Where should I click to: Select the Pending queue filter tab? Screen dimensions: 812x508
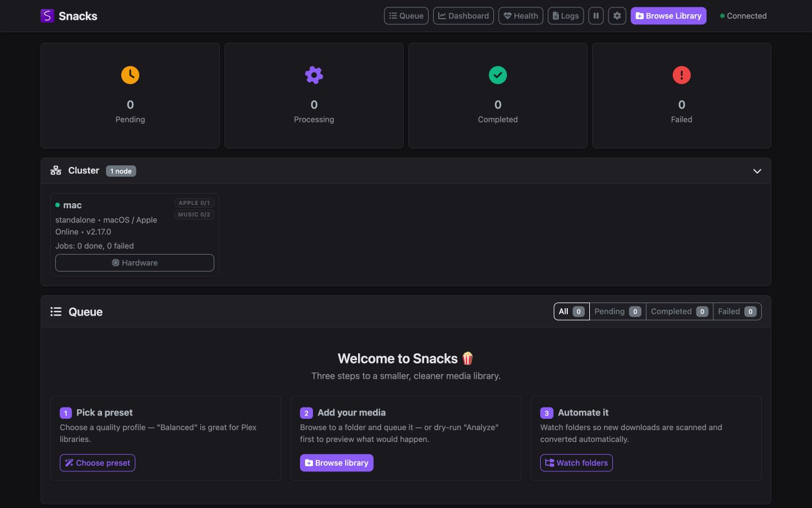618,312
